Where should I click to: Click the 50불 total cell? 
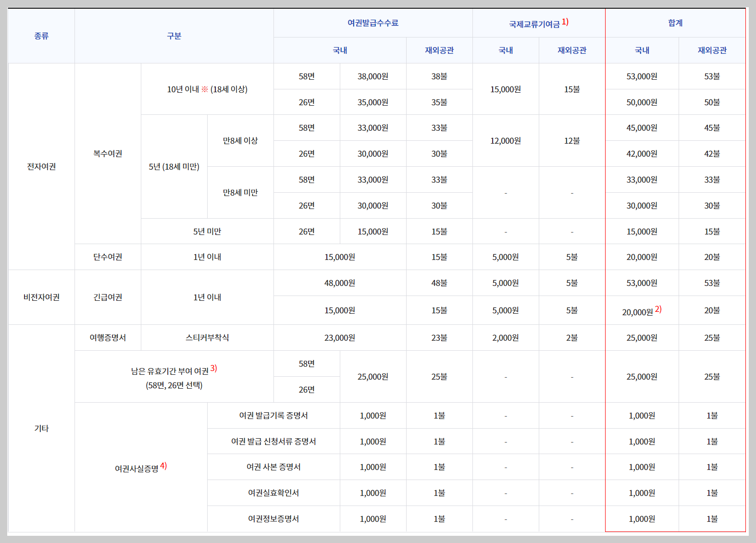click(712, 102)
